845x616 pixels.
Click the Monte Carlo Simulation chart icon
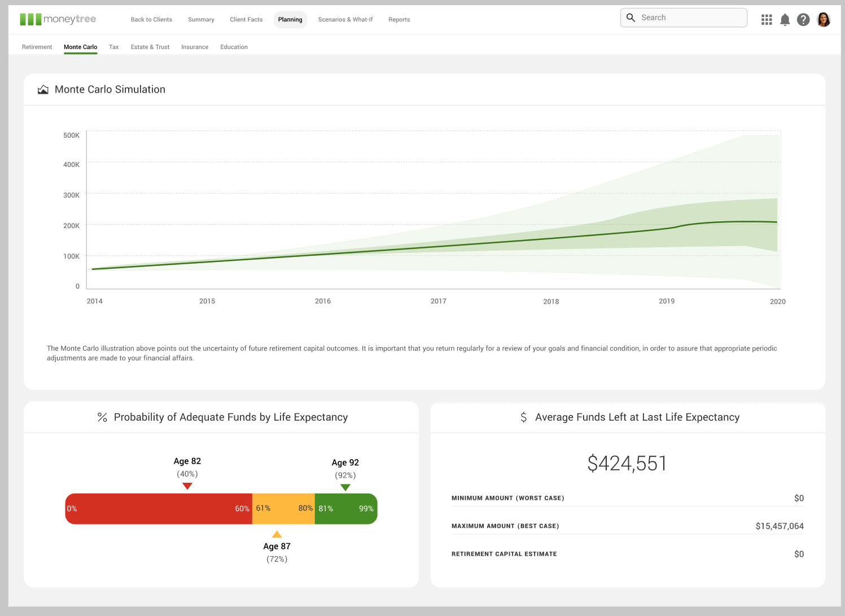click(x=43, y=89)
